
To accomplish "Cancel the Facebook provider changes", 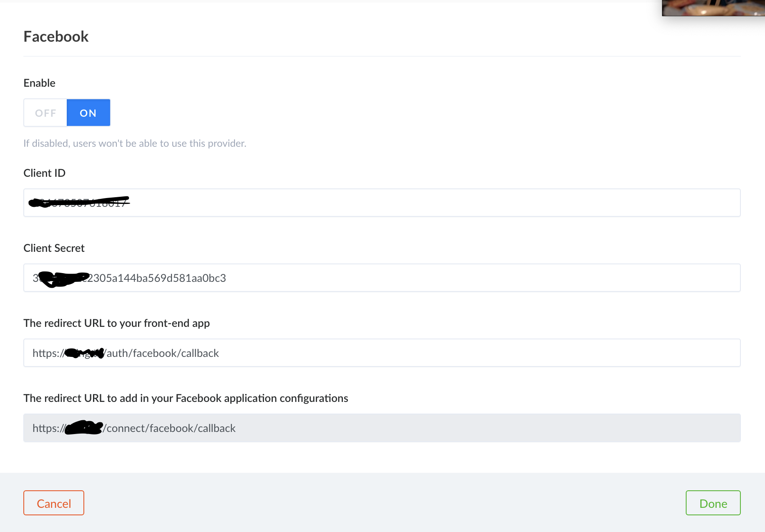I will pos(53,503).
